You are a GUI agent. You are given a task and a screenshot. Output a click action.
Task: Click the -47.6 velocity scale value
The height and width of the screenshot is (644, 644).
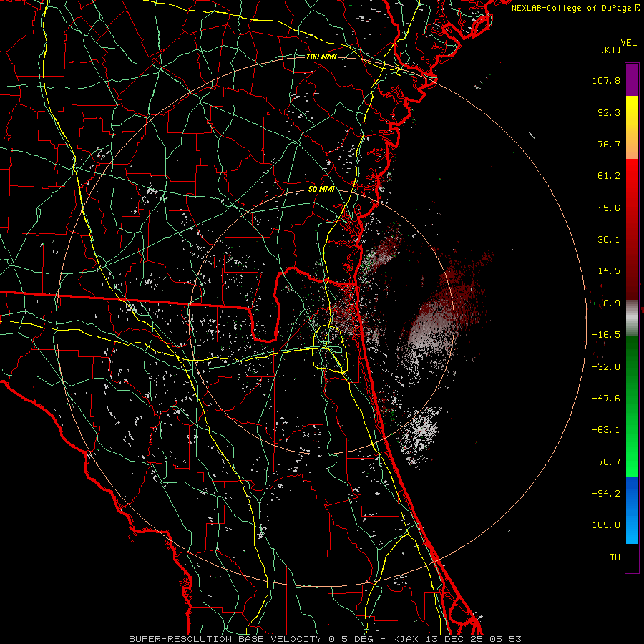coord(606,399)
